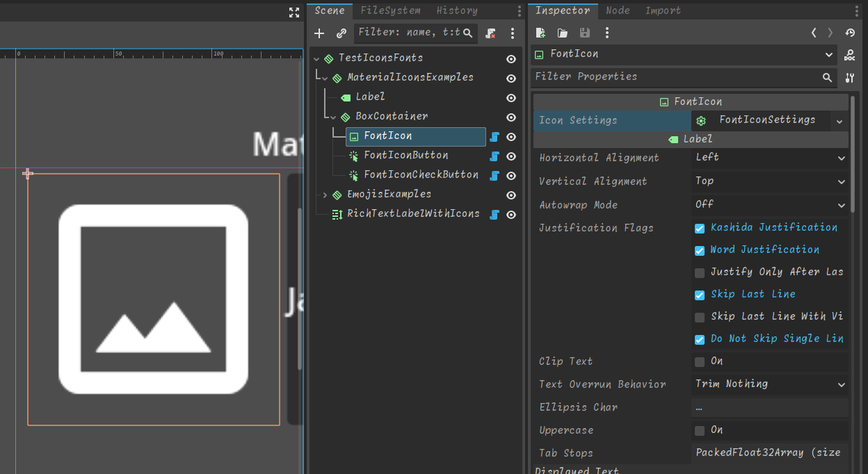Toggle visibility of TestIconsFonts node
The height and width of the screenshot is (474, 868).
coord(511,59)
